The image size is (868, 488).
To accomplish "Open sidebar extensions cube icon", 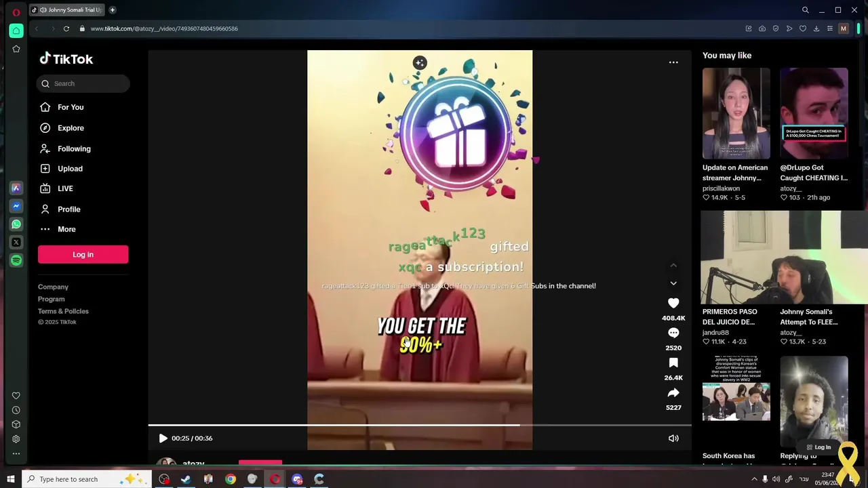I will [x=16, y=424].
